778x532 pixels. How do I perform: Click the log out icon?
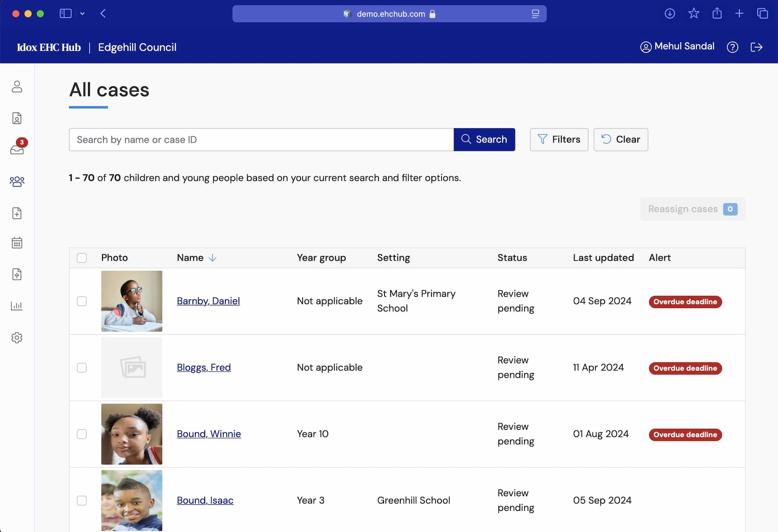click(x=756, y=47)
